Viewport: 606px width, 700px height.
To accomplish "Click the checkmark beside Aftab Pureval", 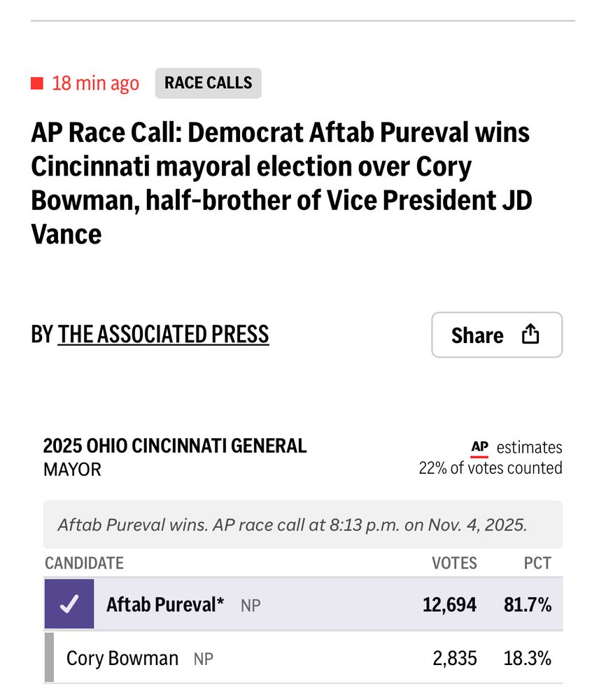I will pos(69,603).
